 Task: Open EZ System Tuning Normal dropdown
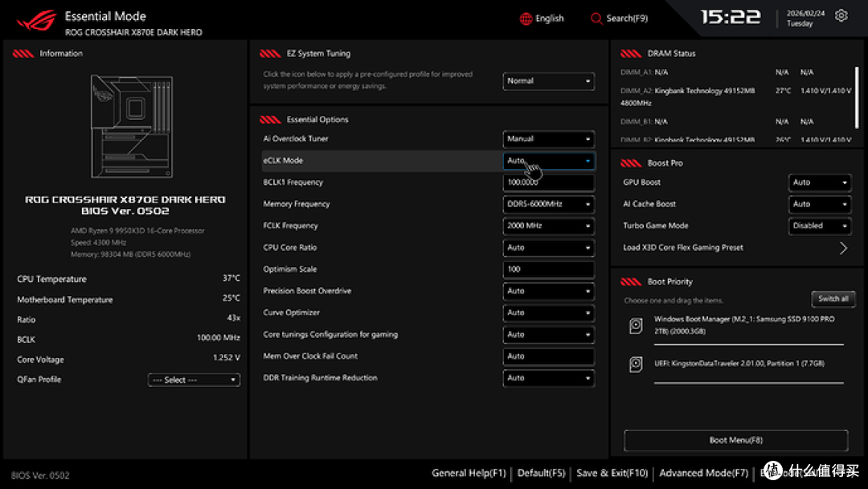click(x=549, y=81)
